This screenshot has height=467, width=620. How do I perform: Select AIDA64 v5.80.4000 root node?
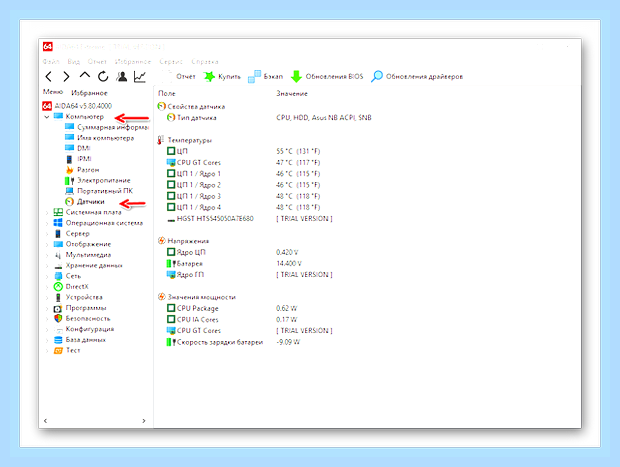click(x=77, y=106)
